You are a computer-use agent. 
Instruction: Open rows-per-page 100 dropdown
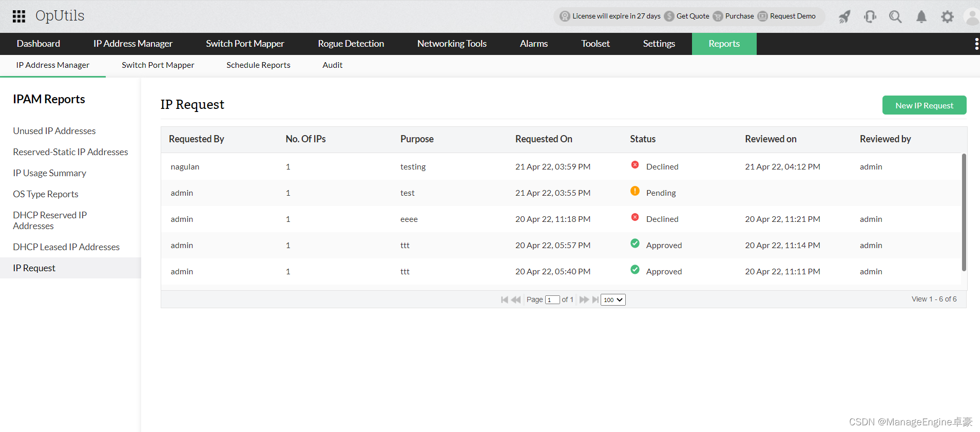pos(613,299)
